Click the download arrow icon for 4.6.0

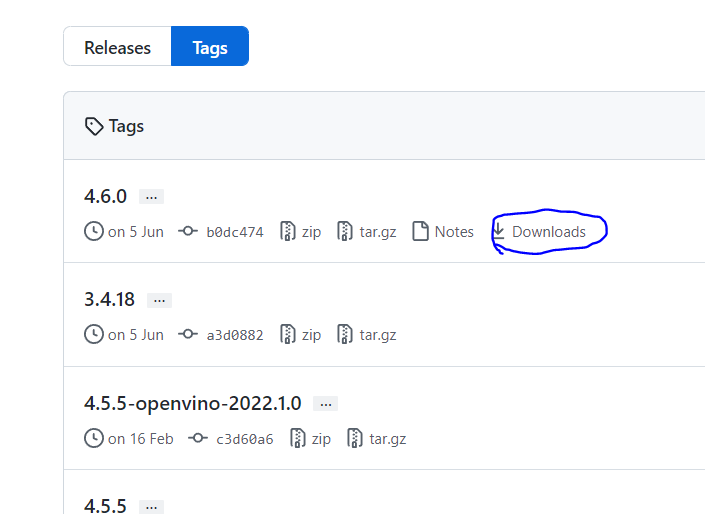coord(498,232)
